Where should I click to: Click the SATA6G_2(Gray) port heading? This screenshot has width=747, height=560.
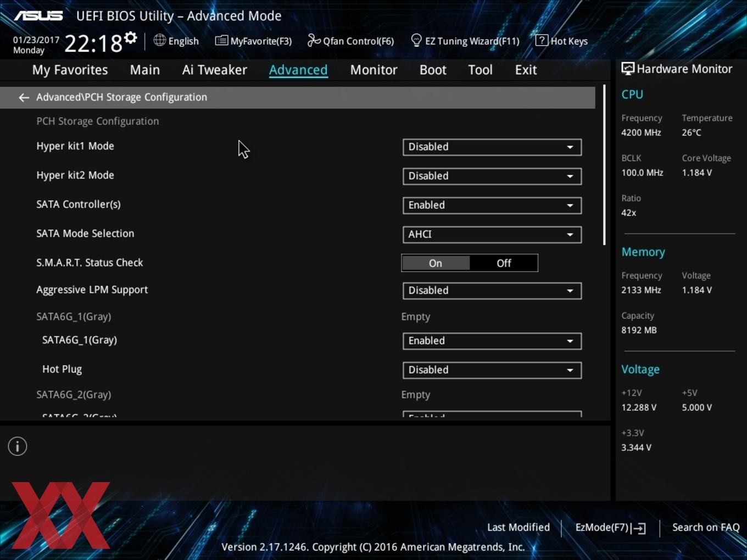(x=74, y=395)
